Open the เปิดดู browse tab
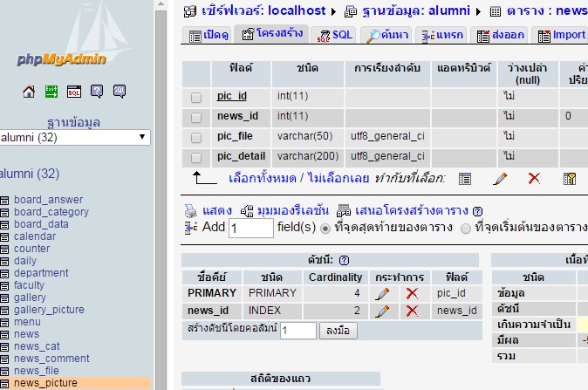Image resolution: width=588 pixels, height=390 pixels. click(x=209, y=35)
